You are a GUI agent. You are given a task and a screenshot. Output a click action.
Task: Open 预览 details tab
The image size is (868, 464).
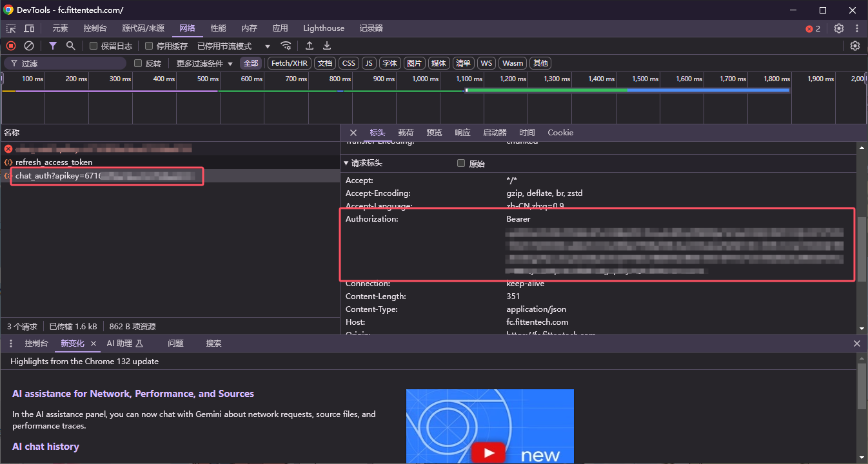pos(434,133)
